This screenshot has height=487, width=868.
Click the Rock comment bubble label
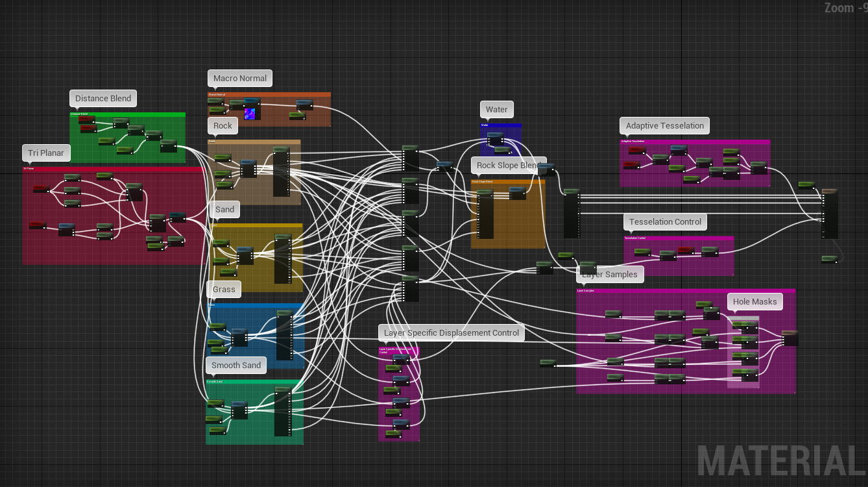[223, 125]
